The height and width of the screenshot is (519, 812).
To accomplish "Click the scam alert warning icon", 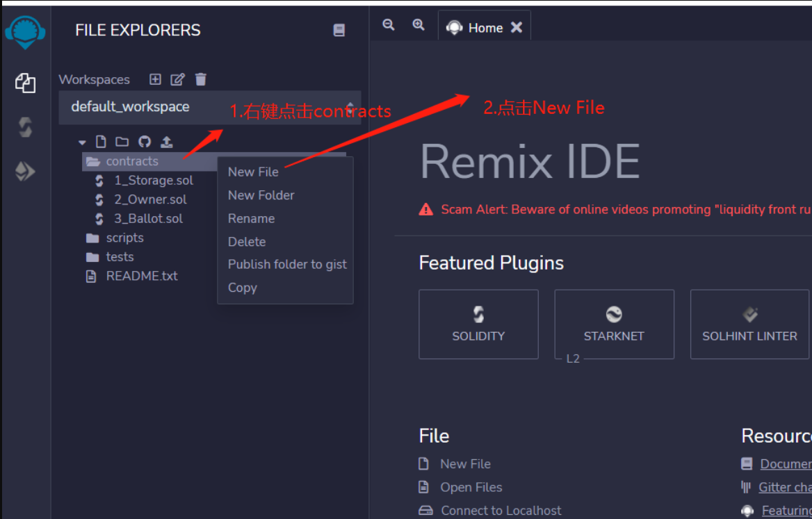I will click(x=425, y=210).
